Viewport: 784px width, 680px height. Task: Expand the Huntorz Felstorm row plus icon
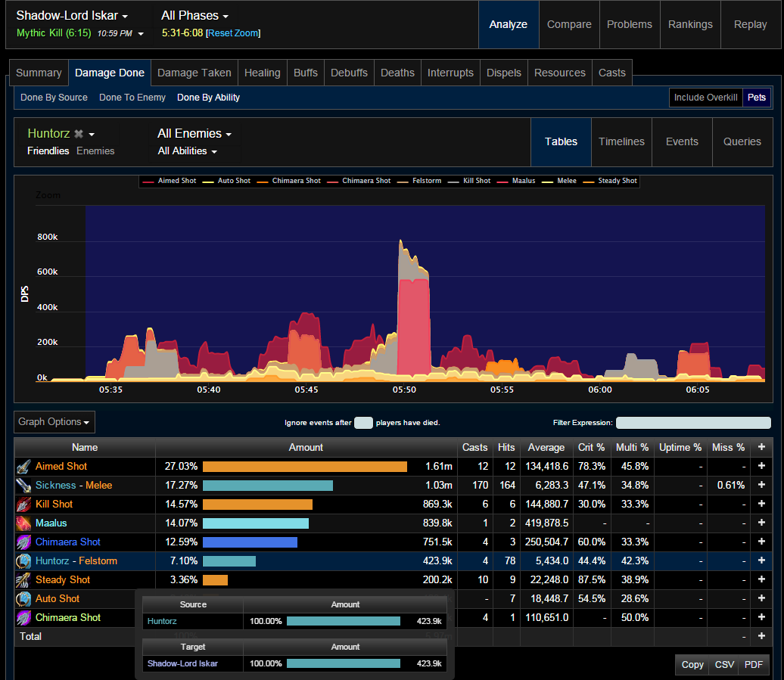pyautogui.click(x=761, y=560)
